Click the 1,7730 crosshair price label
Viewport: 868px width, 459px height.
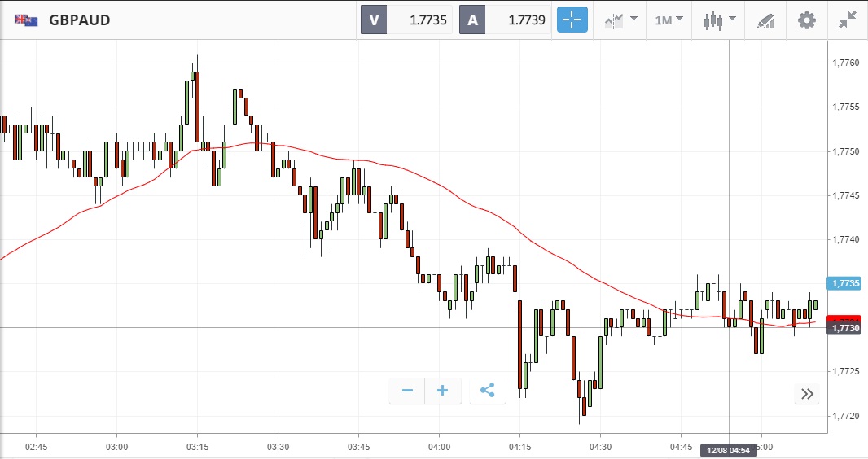(x=844, y=327)
